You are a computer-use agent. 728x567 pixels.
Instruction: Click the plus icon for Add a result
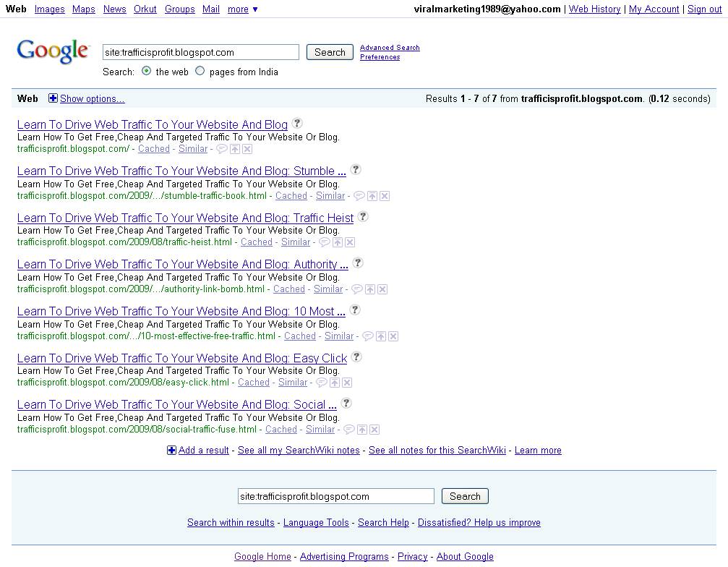[x=171, y=450]
